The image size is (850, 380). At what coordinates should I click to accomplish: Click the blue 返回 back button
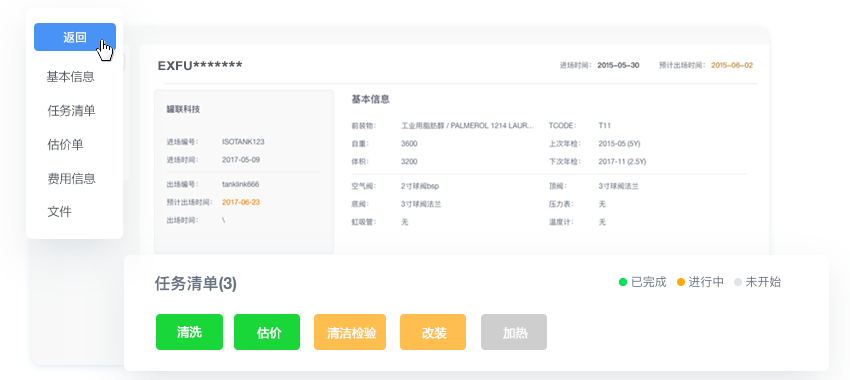click(x=75, y=37)
